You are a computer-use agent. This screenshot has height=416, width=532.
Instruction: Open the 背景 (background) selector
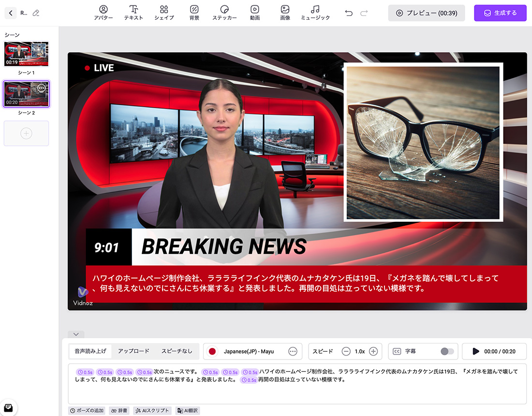pos(194,13)
